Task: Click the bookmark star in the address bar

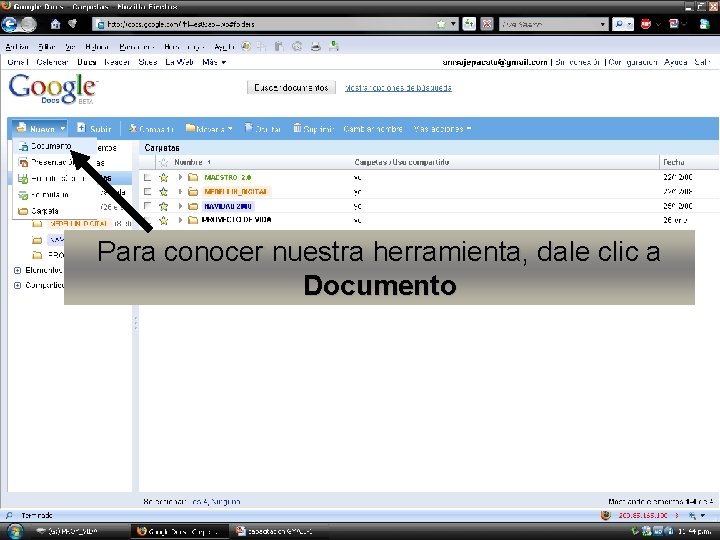Action: pyautogui.click(x=441, y=24)
